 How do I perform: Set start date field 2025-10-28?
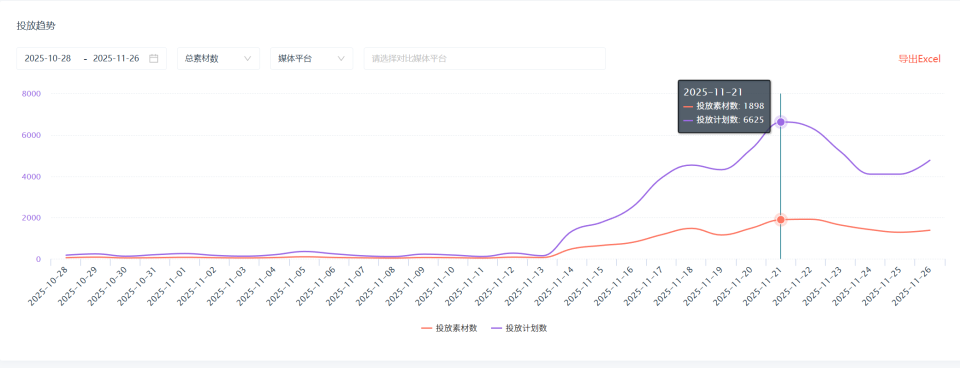[x=48, y=59]
